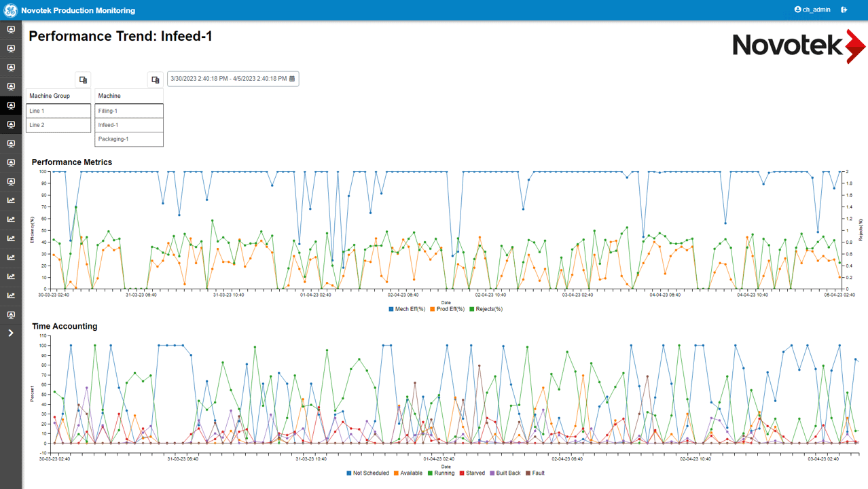Hide the Rejects(%) series via legend
The image size is (868, 489).
tap(486, 309)
